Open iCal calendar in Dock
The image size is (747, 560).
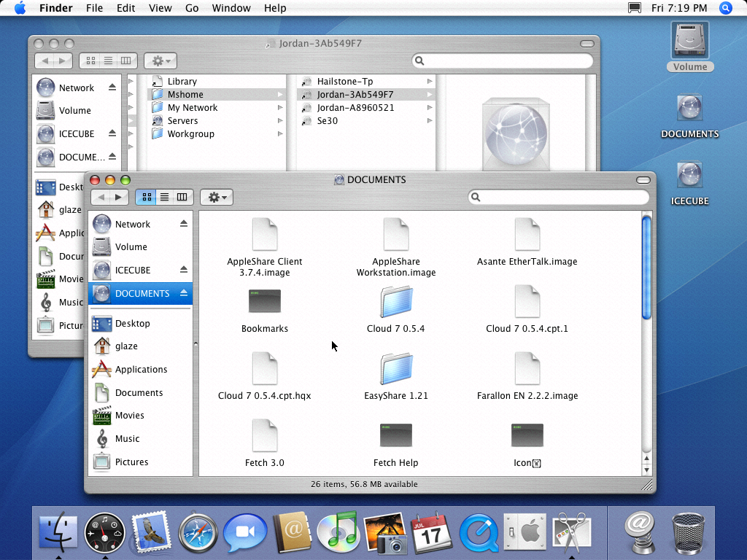(432, 532)
